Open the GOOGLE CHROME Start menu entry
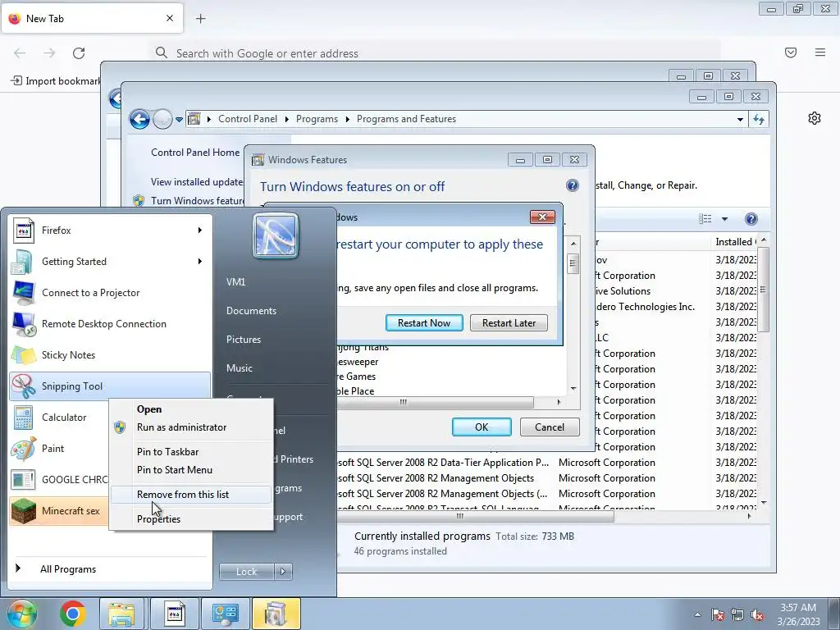Viewport: 840px width, 630px height. tap(59, 479)
